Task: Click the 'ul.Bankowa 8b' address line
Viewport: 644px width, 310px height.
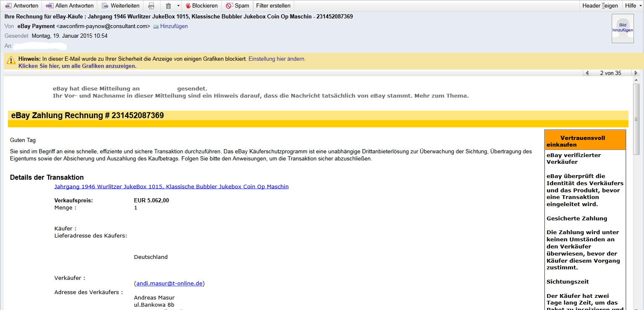Action: pos(154,305)
